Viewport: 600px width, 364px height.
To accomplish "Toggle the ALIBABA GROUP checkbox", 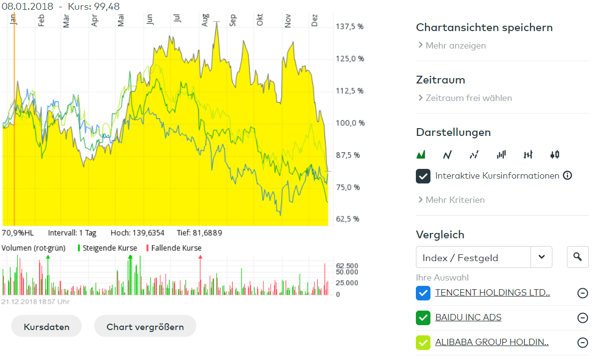I will click(423, 343).
